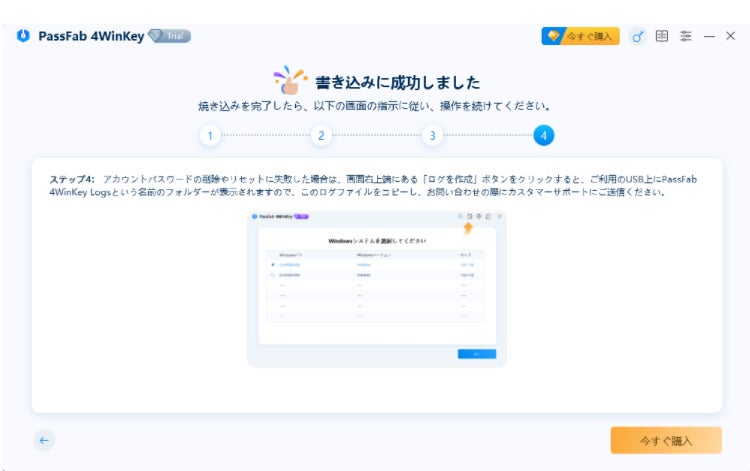This screenshot has width=750, height=471.
Task: Go to step 3 indicator
Action: (x=432, y=135)
